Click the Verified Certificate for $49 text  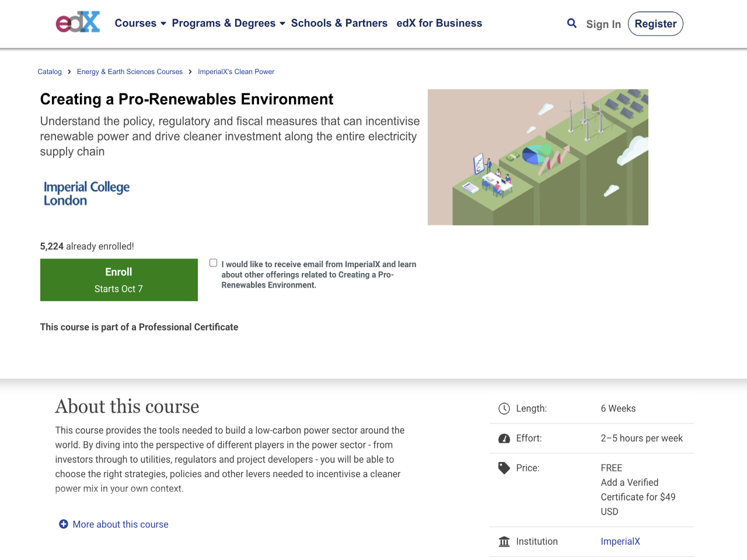(x=638, y=497)
